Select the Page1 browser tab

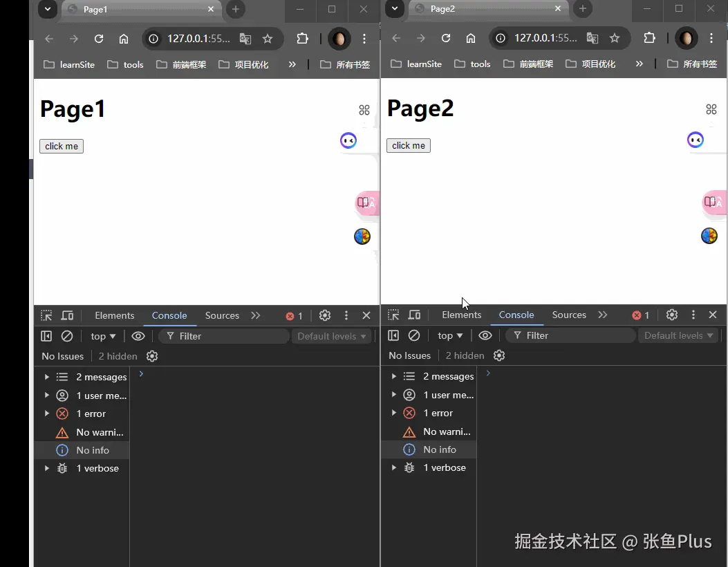point(142,9)
